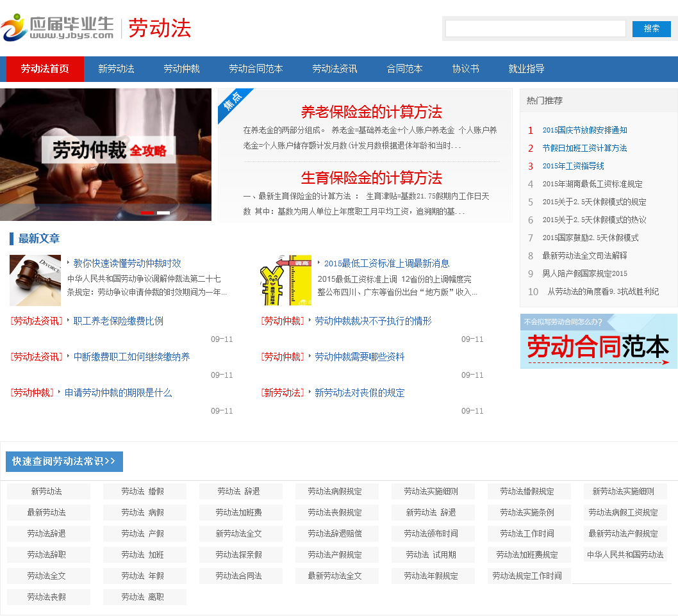Open 男人陪产假国家规定2015 link
Screen dimensions: 678x616
click(584, 273)
